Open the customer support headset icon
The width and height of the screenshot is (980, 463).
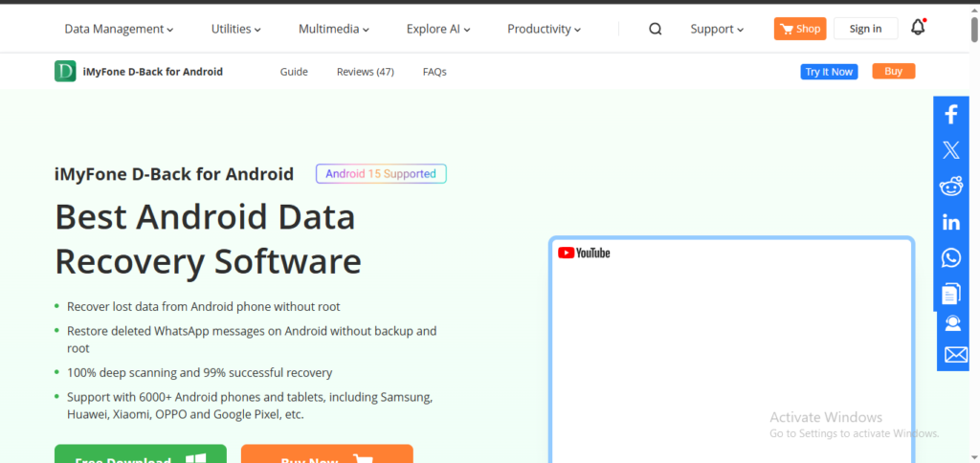952,323
